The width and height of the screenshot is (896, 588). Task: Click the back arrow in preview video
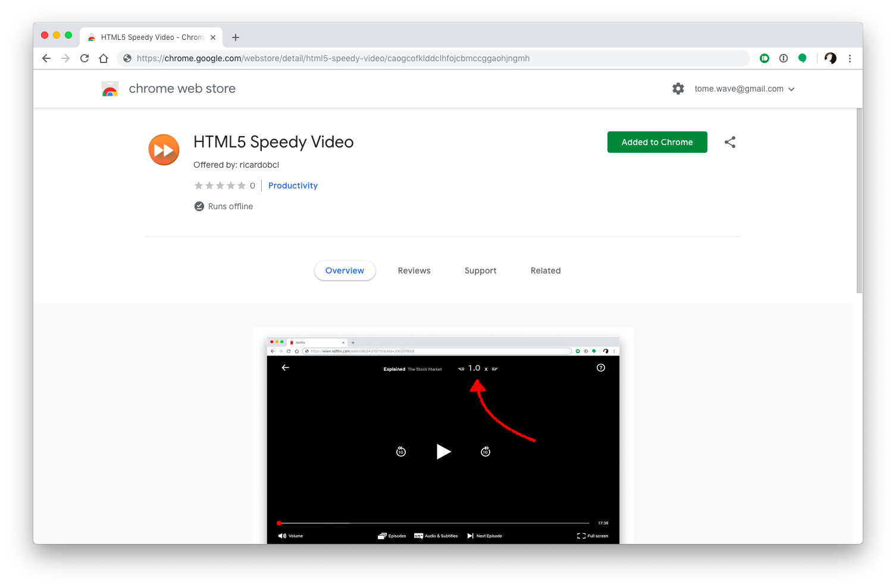click(286, 367)
